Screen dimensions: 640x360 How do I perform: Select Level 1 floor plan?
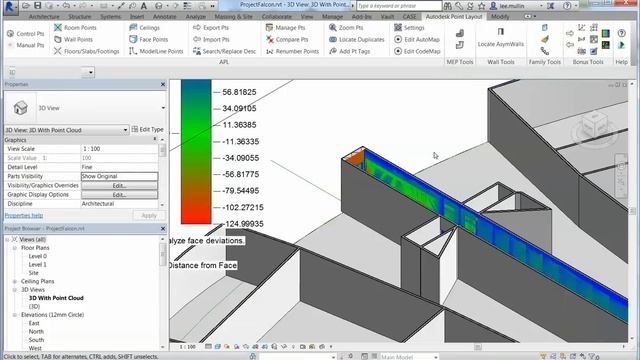tap(38, 264)
